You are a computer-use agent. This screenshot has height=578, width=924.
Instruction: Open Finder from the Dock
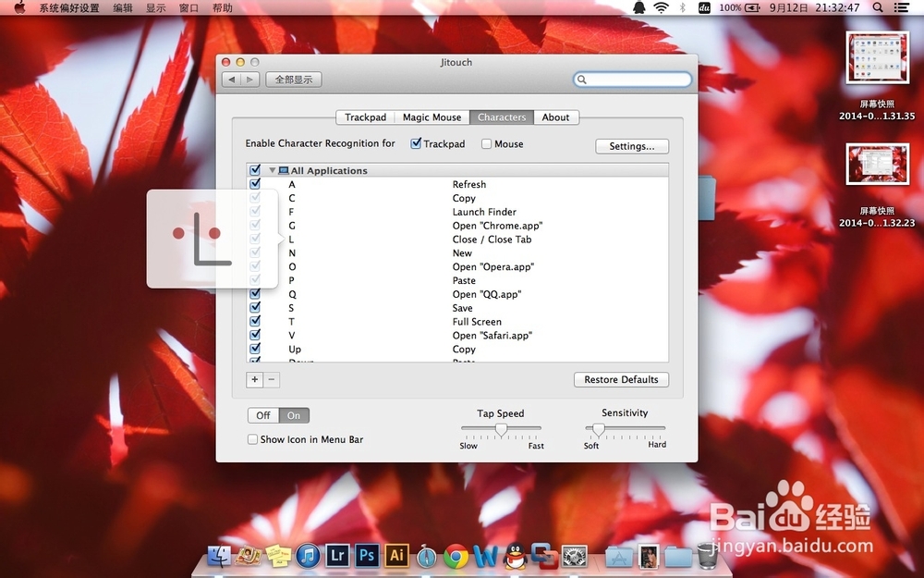tap(220, 556)
